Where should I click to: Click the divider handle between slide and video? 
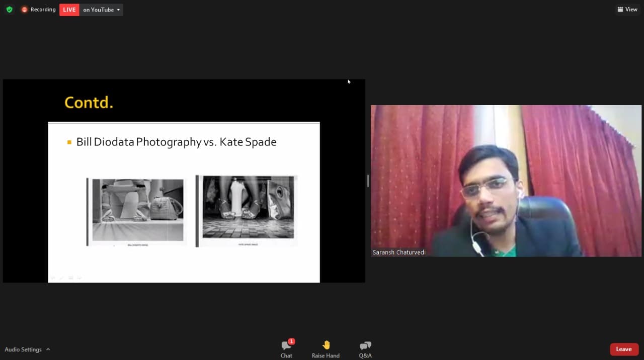(368, 181)
